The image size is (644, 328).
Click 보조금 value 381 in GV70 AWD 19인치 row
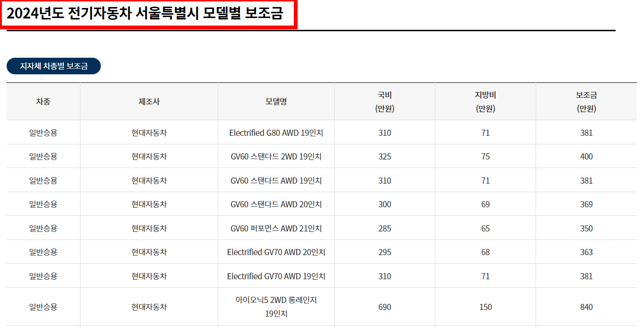coord(586,276)
